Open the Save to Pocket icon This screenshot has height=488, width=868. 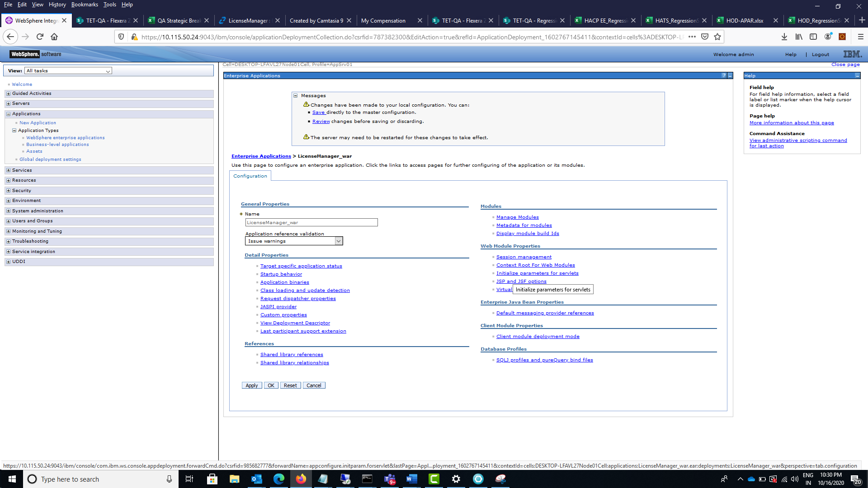tap(705, 37)
